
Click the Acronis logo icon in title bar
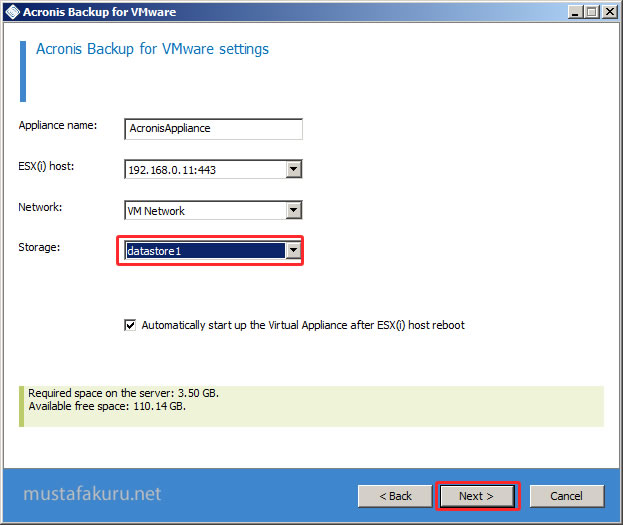pyautogui.click(x=12, y=12)
